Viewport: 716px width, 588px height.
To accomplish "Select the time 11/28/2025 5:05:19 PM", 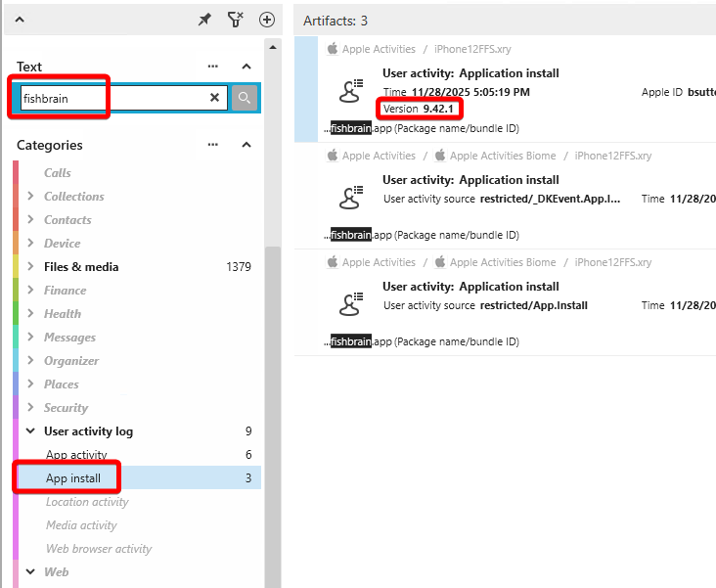I will click(x=470, y=92).
